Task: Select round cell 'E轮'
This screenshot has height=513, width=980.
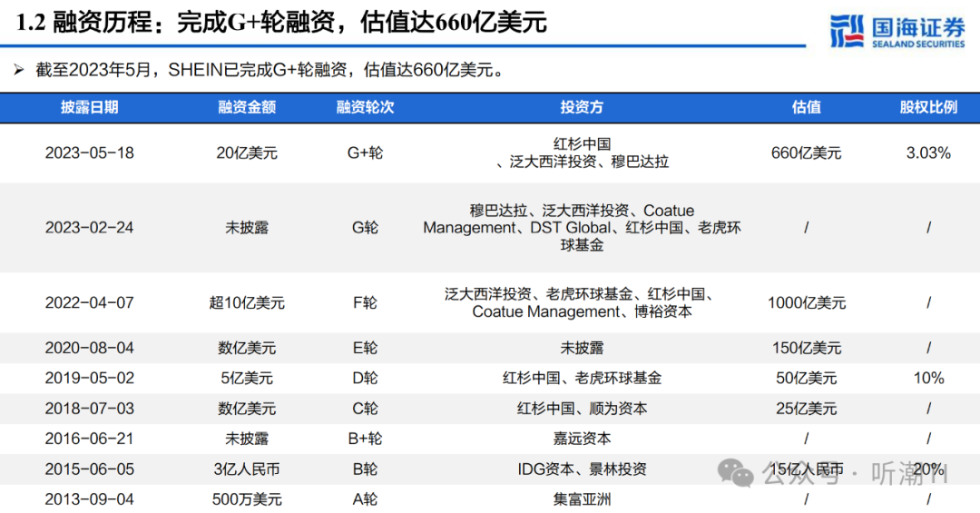Action: tap(365, 348)
